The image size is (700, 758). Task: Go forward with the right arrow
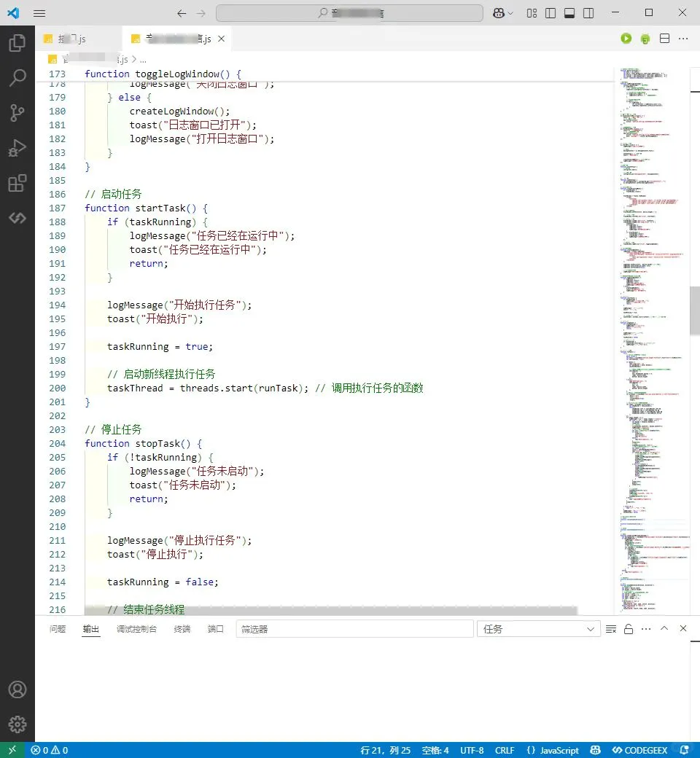coord(201,13)
